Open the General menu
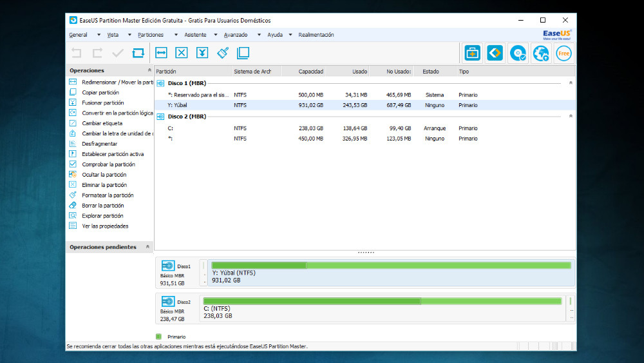The image size is (644, 363). pyautogui.click(x=78, y=35)
